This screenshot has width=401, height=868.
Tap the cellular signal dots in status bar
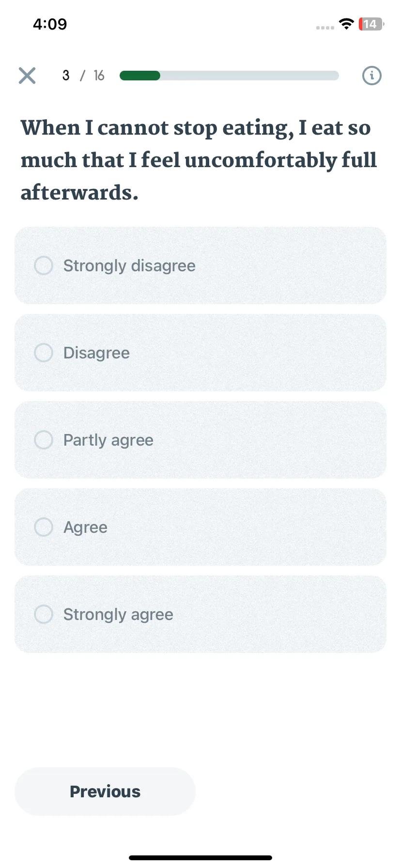[325, 28]
